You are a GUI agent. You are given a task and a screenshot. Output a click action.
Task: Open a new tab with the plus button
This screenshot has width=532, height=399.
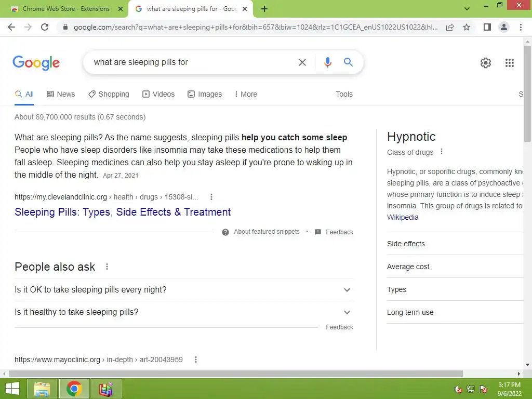click(264, 9)
